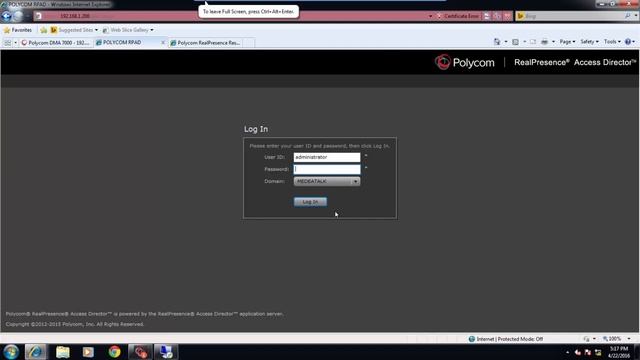The width and height of the screenshot is (640, 360).
Task: Click the search magnifier icon
Action: click(628, 16)
